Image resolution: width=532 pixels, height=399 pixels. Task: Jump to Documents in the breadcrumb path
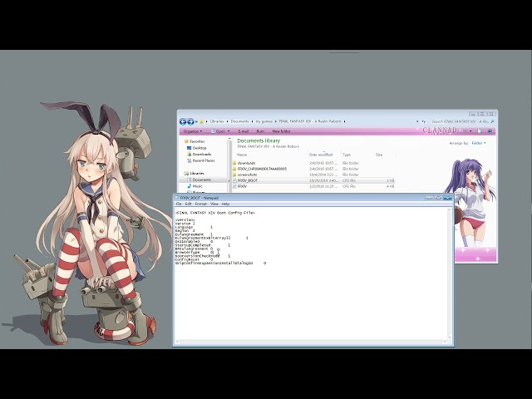[239, 121]
